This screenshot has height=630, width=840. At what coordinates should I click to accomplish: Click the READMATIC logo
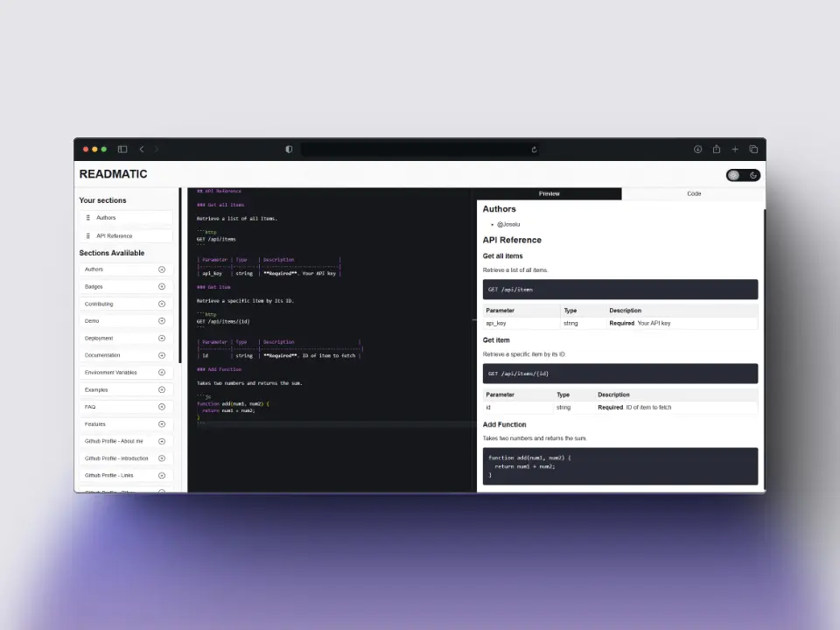(x=113, y=174)
